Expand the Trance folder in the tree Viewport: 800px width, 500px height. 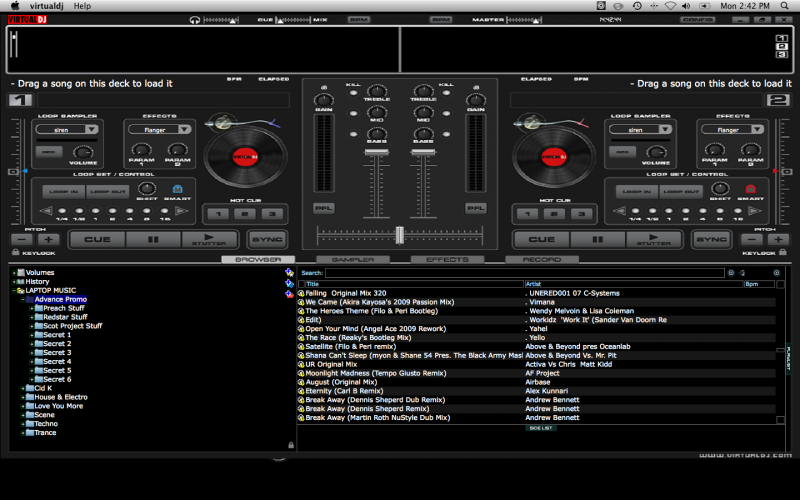pyautogui.click(x=24, y=433)
